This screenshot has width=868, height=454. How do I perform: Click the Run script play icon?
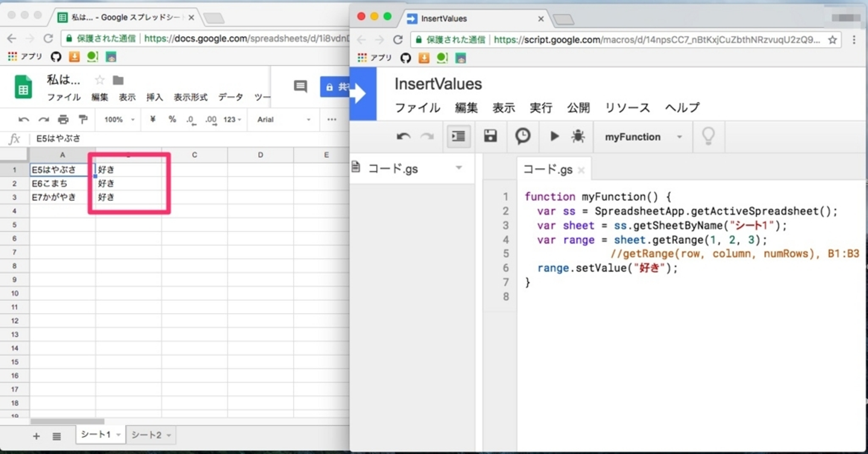tap(555, 137)
